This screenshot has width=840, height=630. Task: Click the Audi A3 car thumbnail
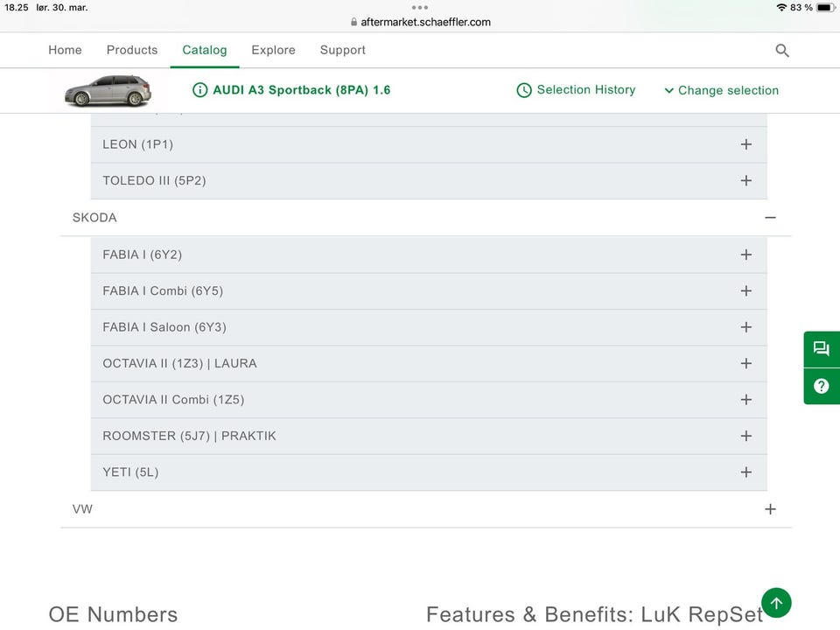tap(108, 90)
